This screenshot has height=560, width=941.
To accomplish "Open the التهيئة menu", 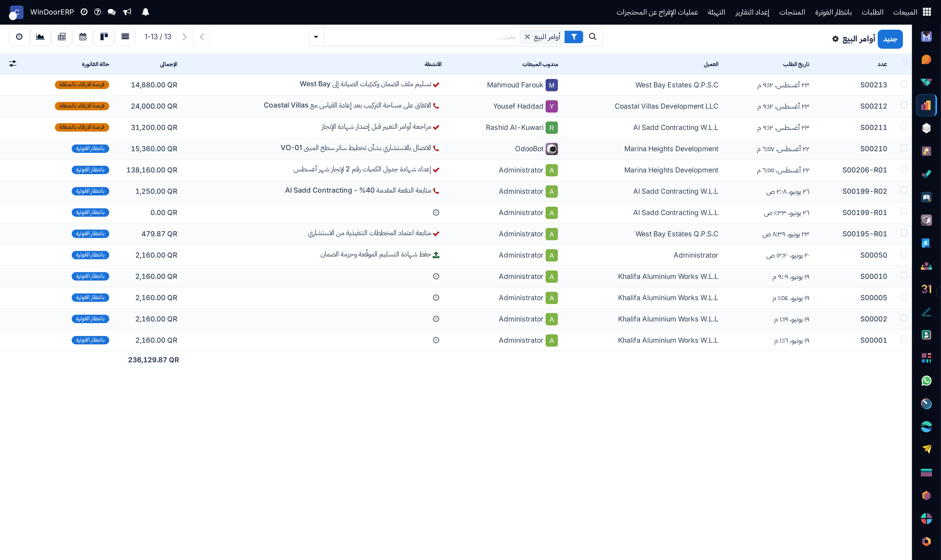I will pos(716,12).
